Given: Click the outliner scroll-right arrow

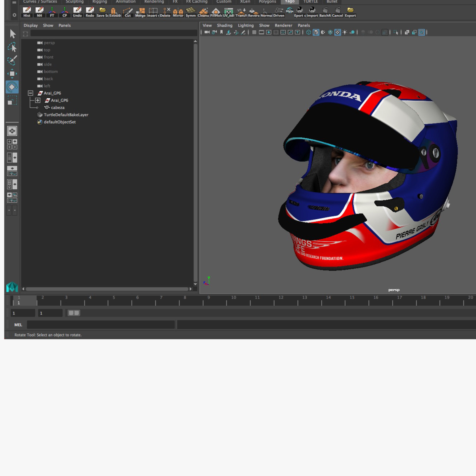Looking at the screenshot, I should click(x=190, y=289).
